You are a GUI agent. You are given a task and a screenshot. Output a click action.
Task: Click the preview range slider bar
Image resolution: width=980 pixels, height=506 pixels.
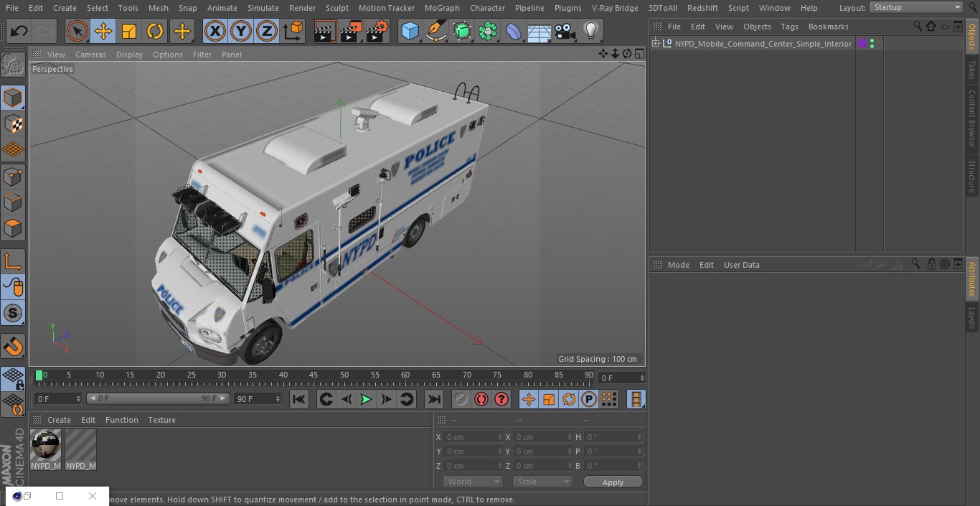coord(157,398)
